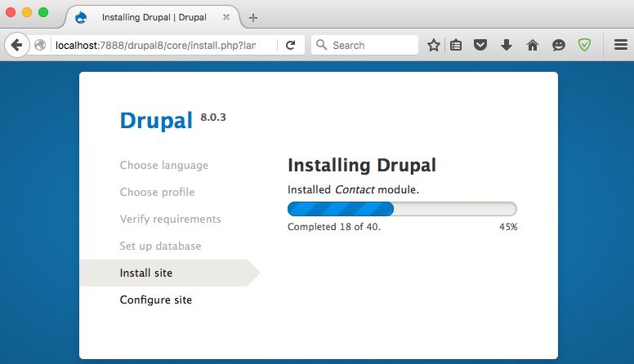634x364 pixels.
Task: Click the magnifier icon in search box
Action: click(321, 44)
